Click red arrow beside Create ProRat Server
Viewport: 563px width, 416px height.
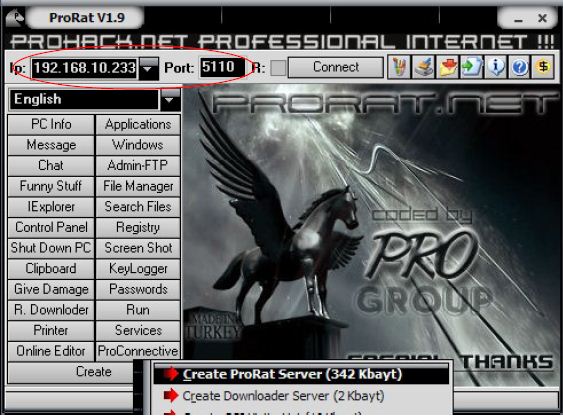coord(171,374)
